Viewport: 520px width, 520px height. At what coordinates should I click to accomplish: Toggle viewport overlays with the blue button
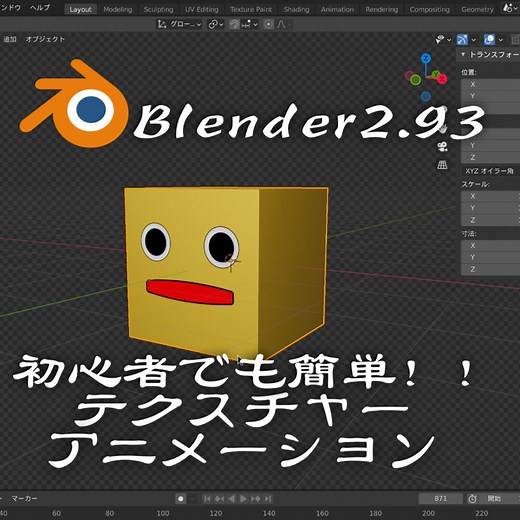click(489, 40)
